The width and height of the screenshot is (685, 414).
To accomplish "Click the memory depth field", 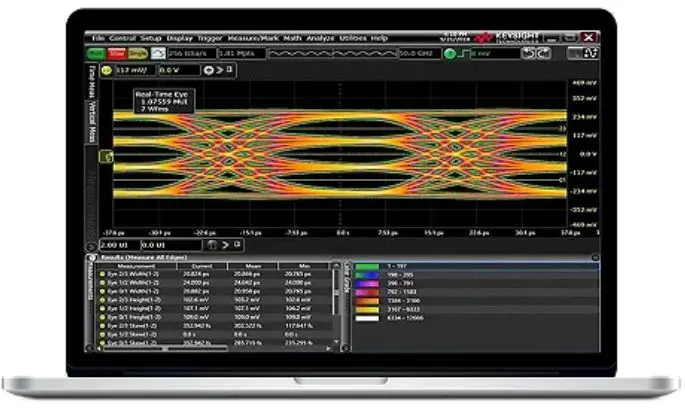I will pyautogui.click(x=242, y=54).
